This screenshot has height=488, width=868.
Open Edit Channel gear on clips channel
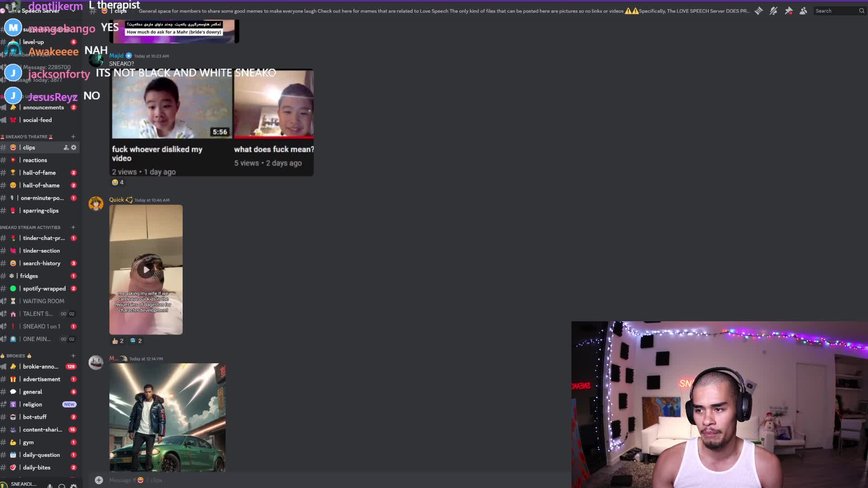coord(74,147)
